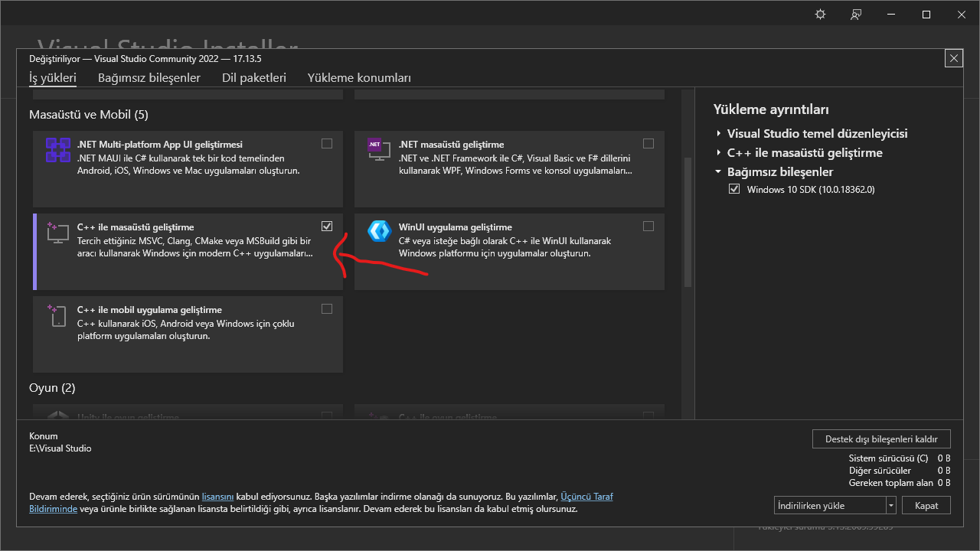Open the lisansını link
The height and width of the screenshot is (551, 980).
[217, 497]
